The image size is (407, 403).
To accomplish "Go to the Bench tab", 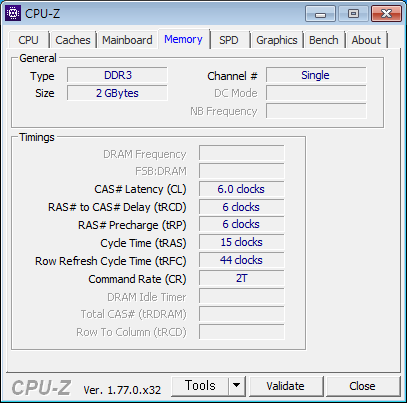I will (x=324, y=40).
